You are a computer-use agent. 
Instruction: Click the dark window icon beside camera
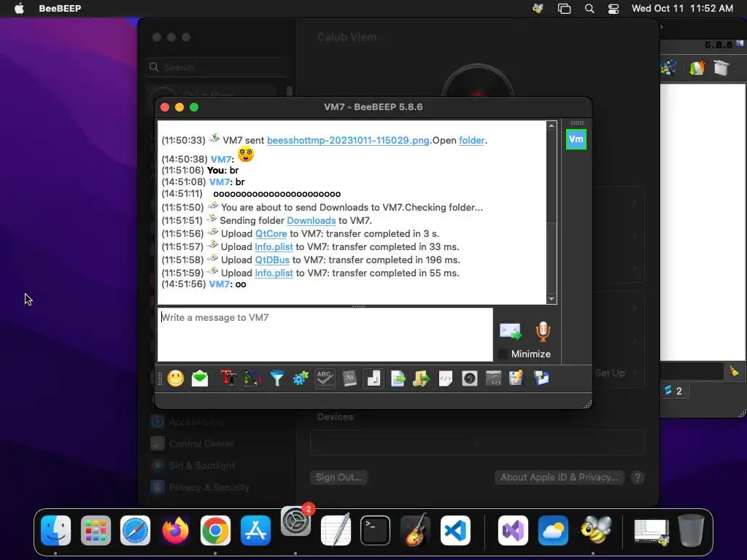(494, 378)
